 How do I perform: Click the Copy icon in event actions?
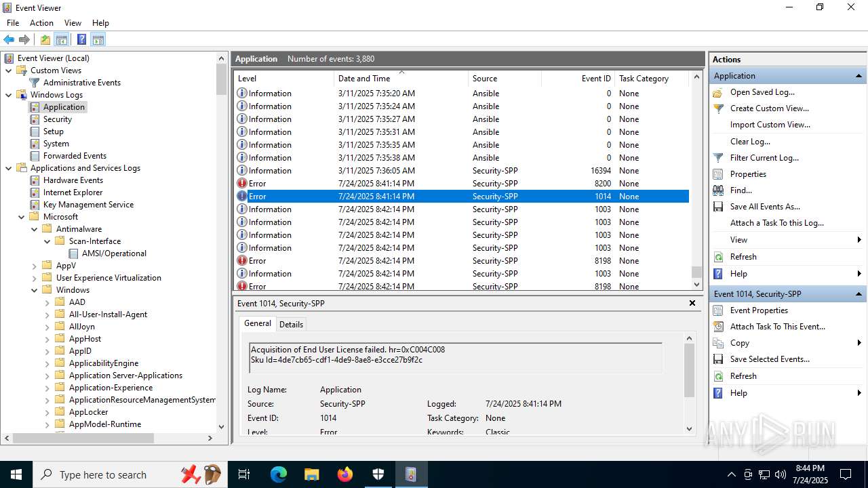[719, 343]
